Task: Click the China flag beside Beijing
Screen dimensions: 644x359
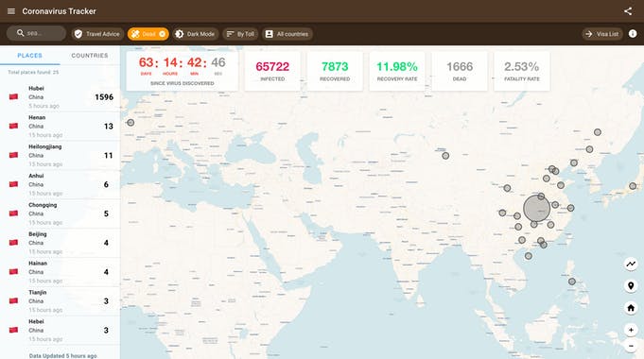Action: coord(13,243)
